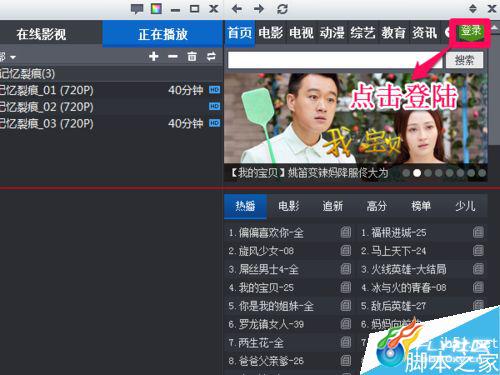Select the 少儿 ranking tab
Image resolution: width=500 pixels, height=375 pixels.
(465, 206)
